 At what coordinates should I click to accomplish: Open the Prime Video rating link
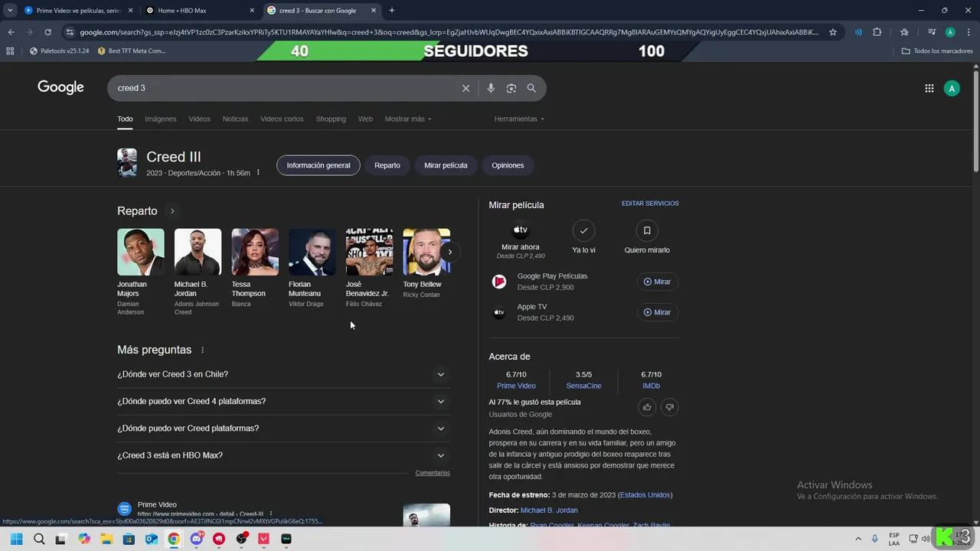(516, 386)
